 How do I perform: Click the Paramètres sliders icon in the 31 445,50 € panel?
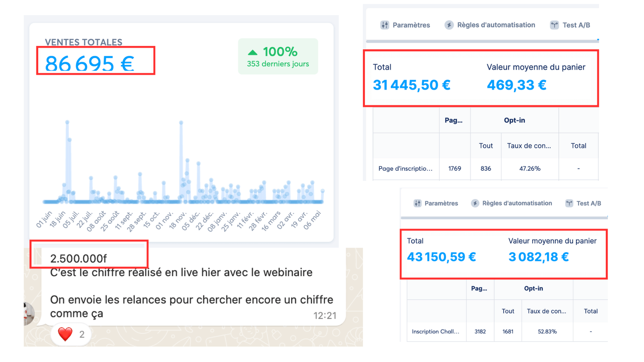click(385, 25)
